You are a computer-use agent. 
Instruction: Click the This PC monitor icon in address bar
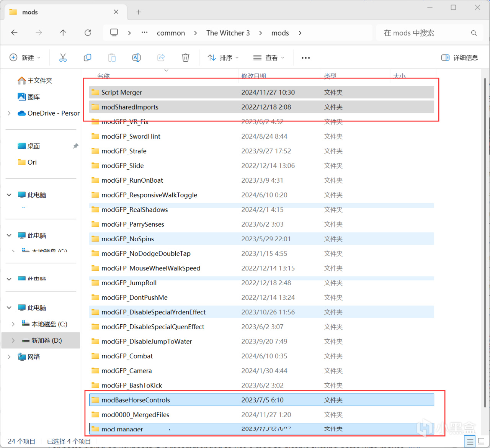[114, 33]
